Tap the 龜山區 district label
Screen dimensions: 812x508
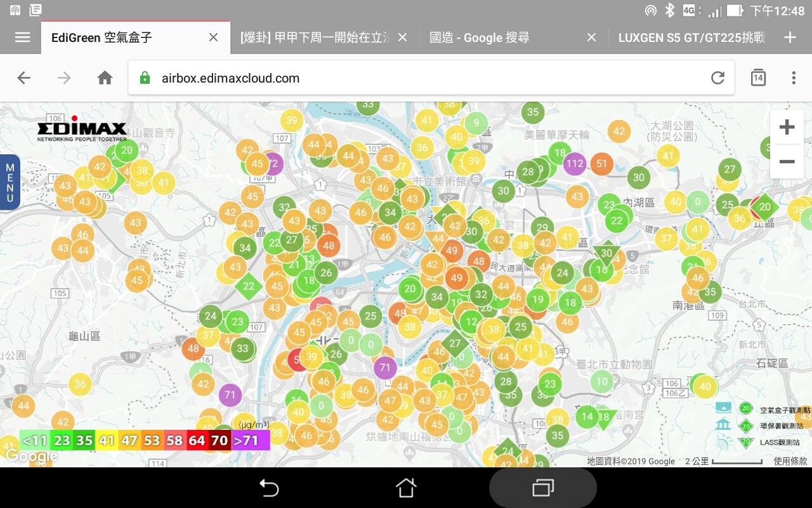click(84, 336)
